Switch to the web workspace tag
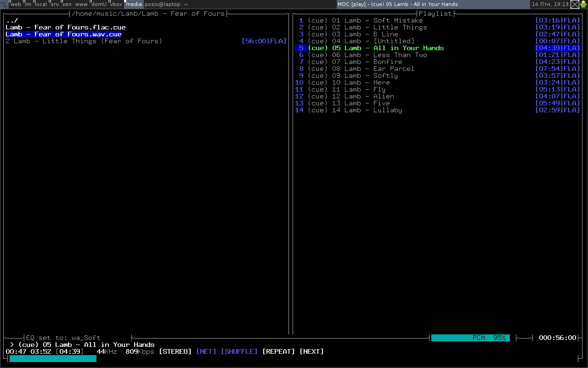This screenshot has height=368, width=588. (16, 4)
